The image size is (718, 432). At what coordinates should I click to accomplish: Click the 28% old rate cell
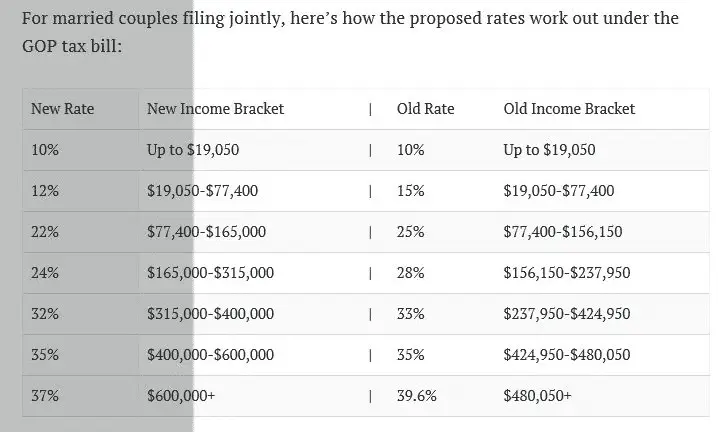click(410, 273)
